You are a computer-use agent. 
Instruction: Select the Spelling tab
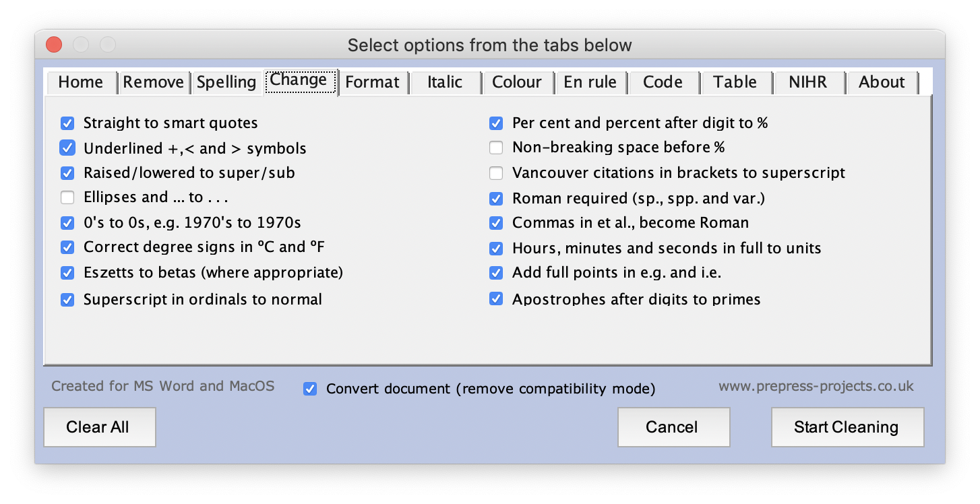226,82
